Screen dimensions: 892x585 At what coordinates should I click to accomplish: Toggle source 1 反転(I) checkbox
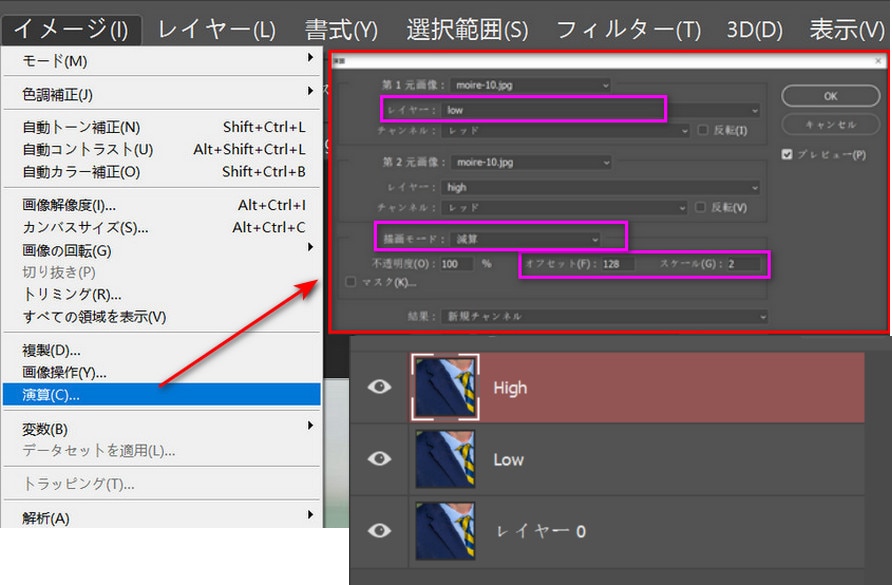pos(703,130)
